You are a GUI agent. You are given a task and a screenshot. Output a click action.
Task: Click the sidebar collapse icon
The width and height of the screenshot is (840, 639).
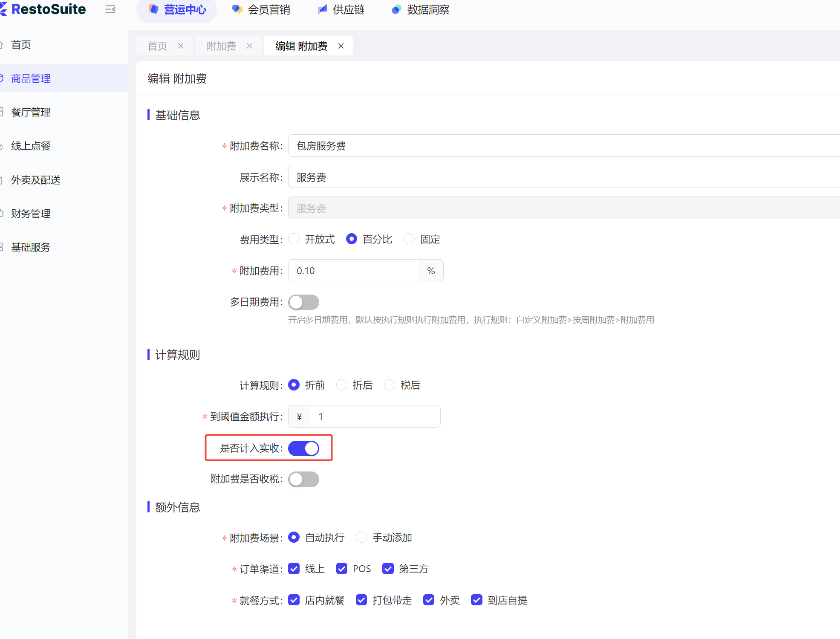click(x=110, y=9)
